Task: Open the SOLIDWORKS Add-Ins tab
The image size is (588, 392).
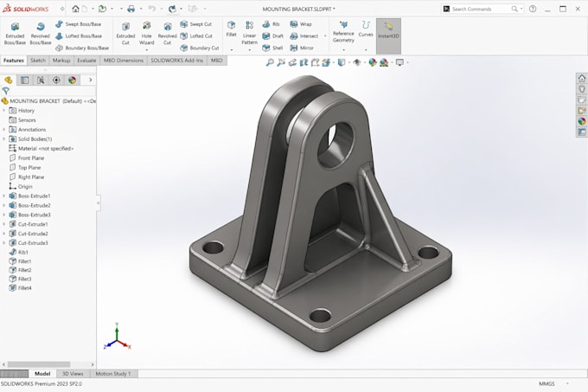Action: pos(177,61)
